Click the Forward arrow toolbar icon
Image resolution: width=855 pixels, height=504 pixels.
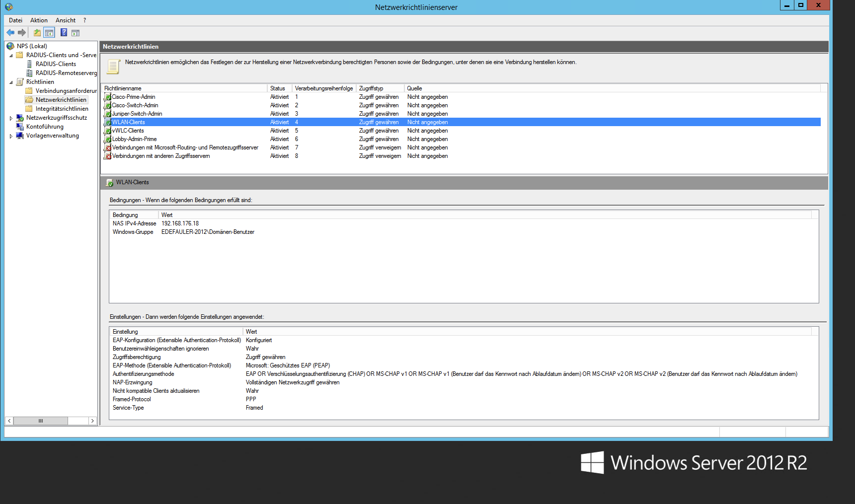22,33
